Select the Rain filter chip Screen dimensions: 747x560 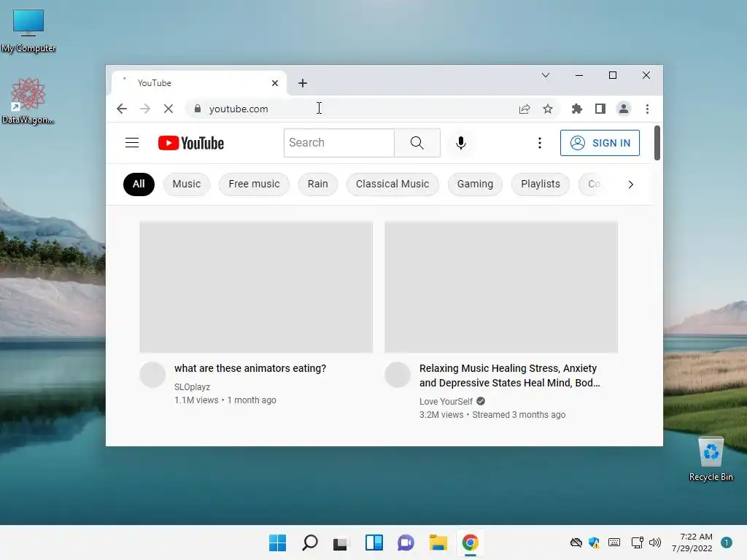318,184
